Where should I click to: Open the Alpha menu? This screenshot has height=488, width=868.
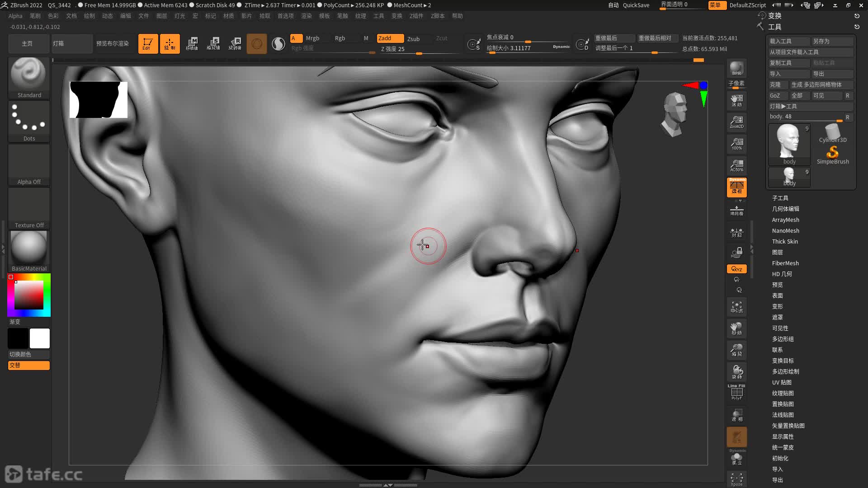[15, 16]
